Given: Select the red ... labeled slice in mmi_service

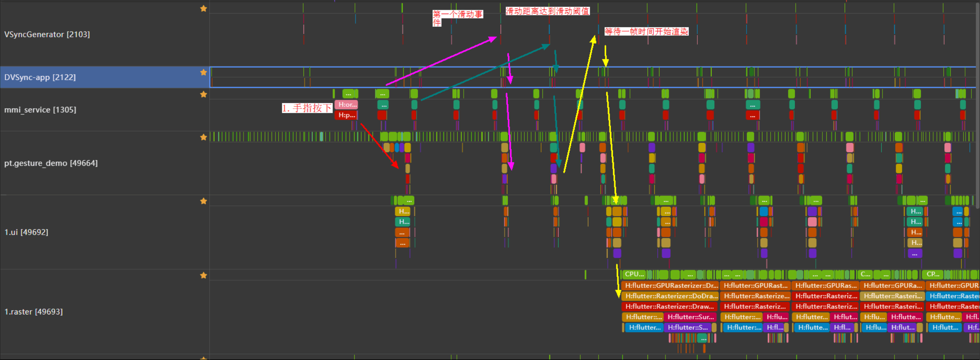Looking at the screenshot, I should (752, 115).
